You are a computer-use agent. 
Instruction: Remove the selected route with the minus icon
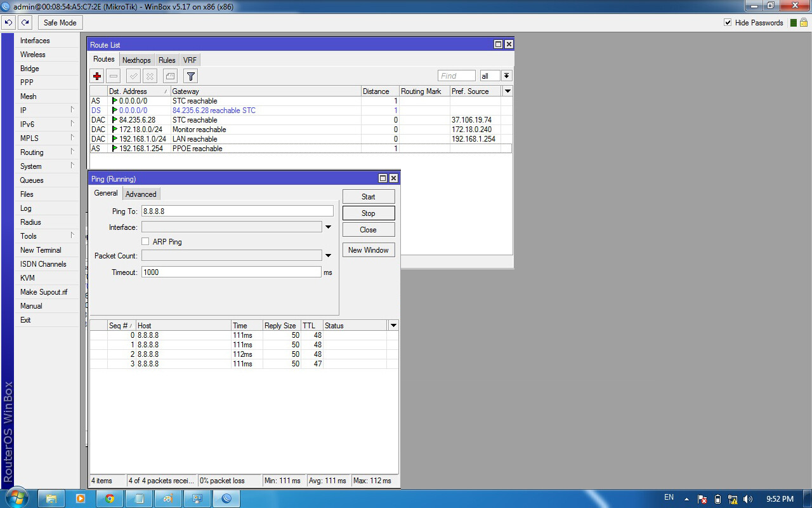coord(113,76)
